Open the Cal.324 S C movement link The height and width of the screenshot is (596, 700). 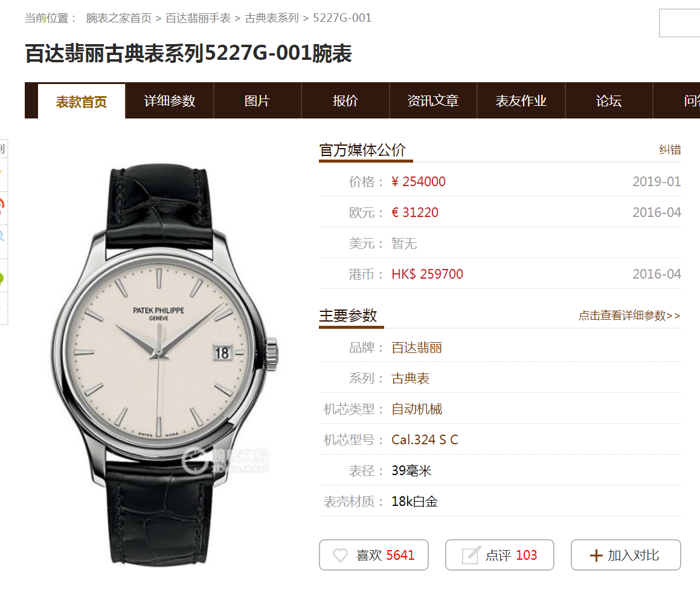point(425,439)
